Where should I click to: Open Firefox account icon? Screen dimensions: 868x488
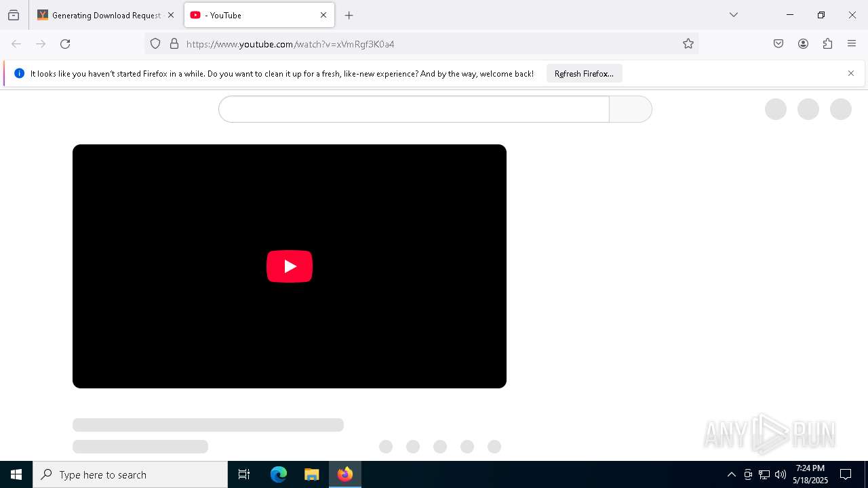point(803,44)
